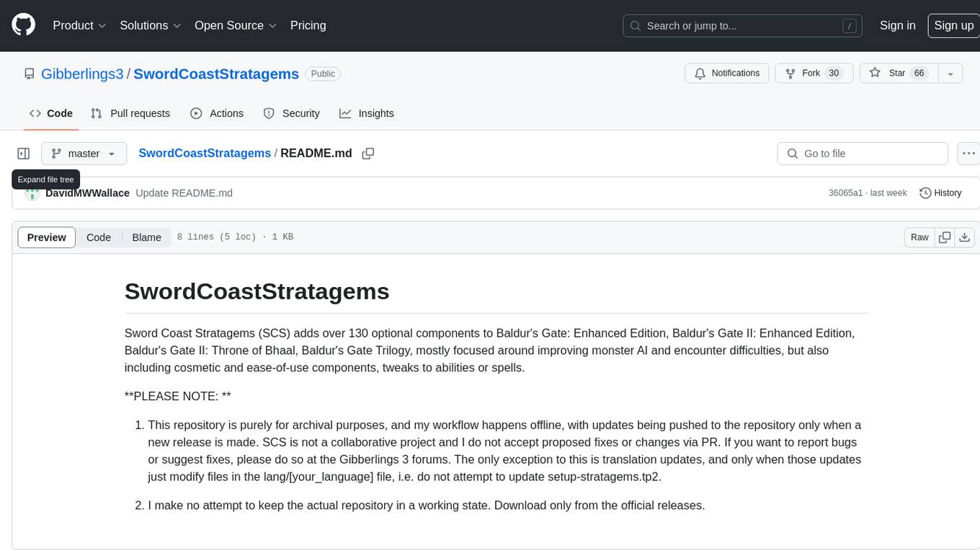Image resolution: width=980 pixels, height=551 pixels.
Task: Click the repository book icon beside Gibberlings3
Action: click(29, 74)
